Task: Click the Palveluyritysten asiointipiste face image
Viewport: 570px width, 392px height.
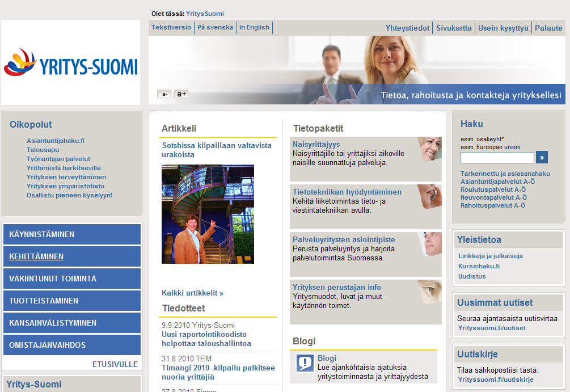Action: coord(430,244)
